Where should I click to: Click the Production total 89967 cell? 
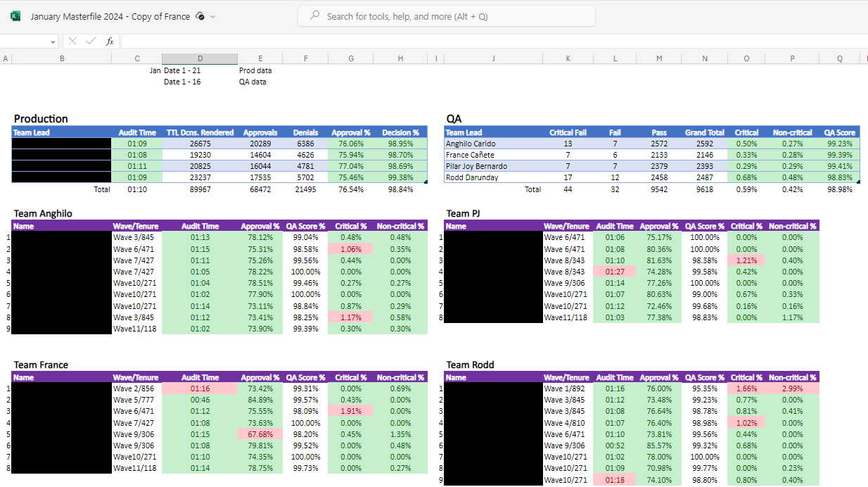[x=200, y=189]
